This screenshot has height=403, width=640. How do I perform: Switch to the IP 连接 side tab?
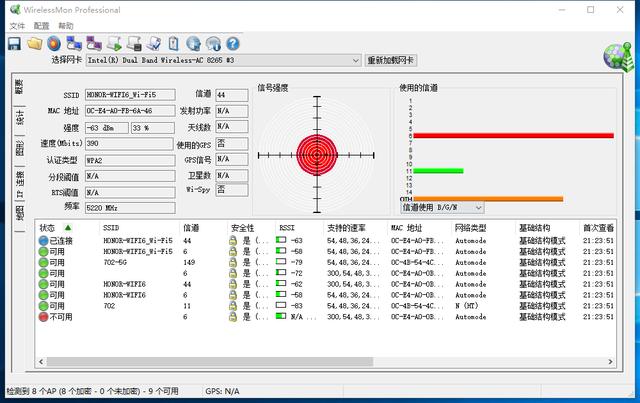[x=19, y=184]
